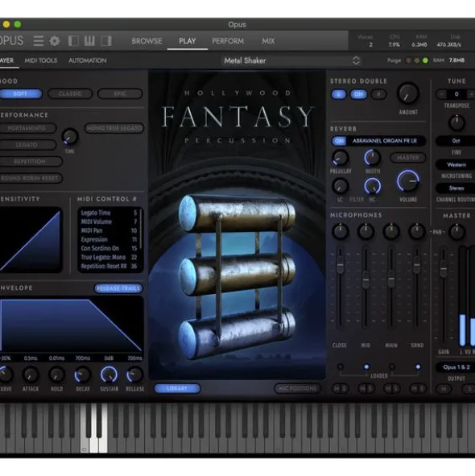Click the envelope Release knob
Image resolution: width=475 pixels, height=476 pixels.
tap(134, 375)
